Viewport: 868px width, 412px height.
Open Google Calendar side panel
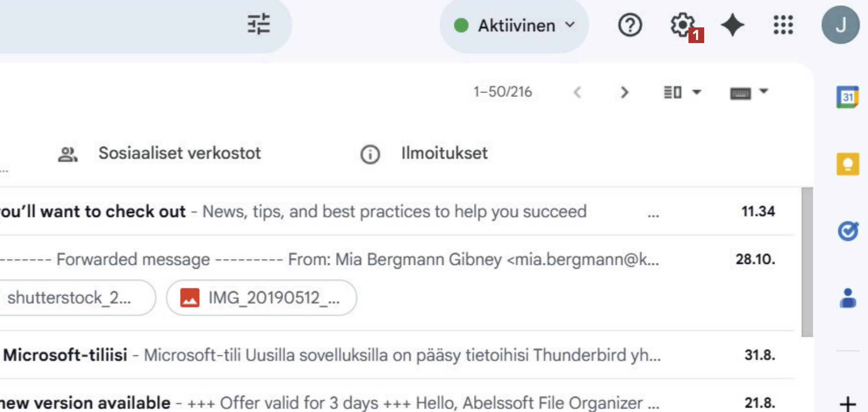pos(847,97)
